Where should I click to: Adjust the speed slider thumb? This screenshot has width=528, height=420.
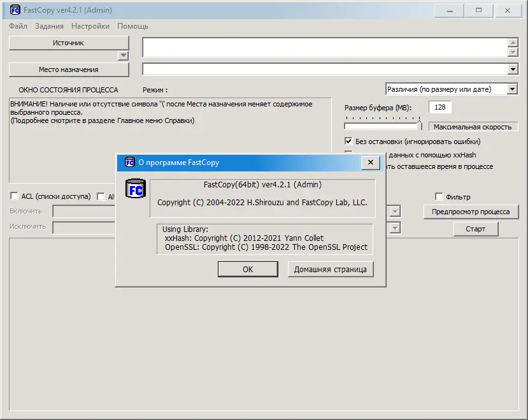click(x=420, y=124)
